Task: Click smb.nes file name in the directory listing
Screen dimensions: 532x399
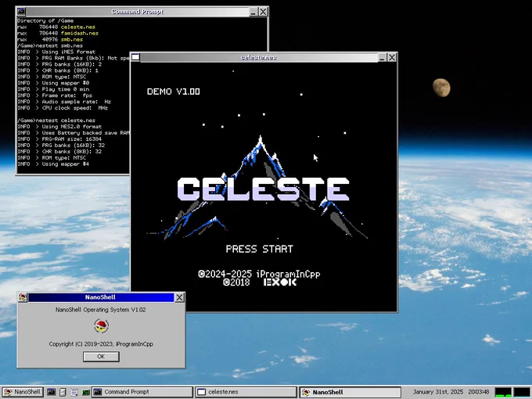Action: point(72,39)
